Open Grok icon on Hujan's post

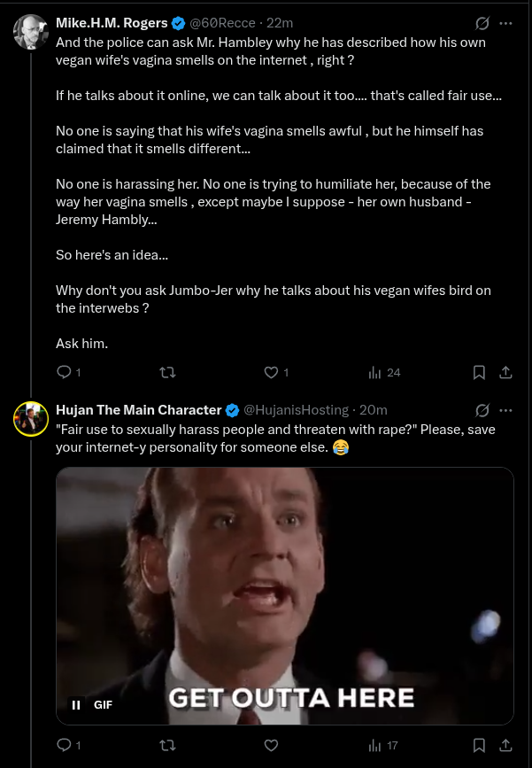click(x=482, y=410)
